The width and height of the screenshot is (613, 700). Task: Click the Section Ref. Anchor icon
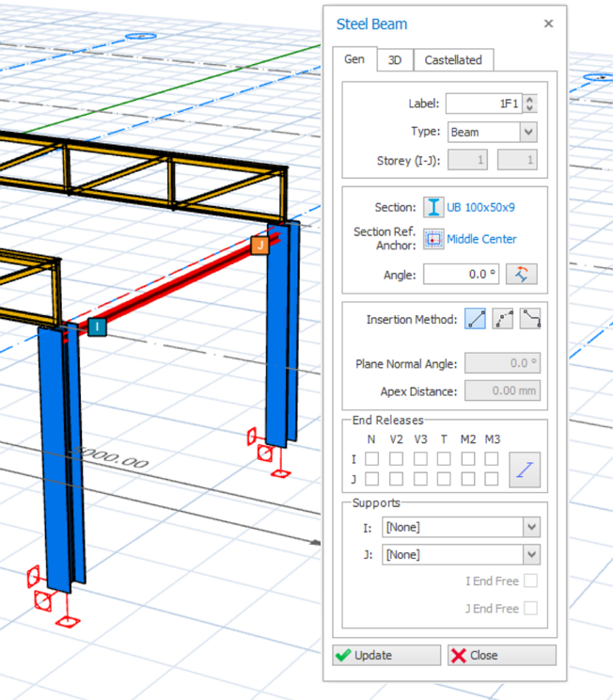pyautogui.click(x=432, y=239)
